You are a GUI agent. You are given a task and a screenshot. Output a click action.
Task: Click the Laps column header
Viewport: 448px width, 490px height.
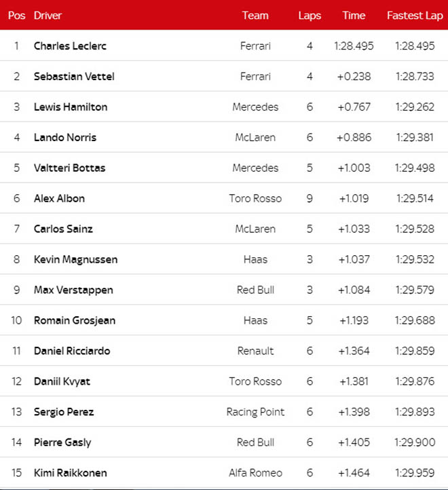pyautogui.click(x=310, y=15)
